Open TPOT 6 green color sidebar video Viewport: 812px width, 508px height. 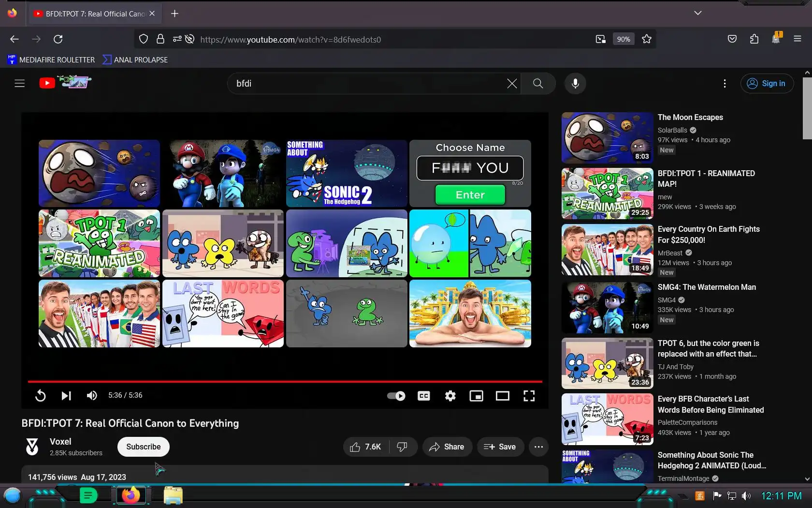[x=608, y=363]
